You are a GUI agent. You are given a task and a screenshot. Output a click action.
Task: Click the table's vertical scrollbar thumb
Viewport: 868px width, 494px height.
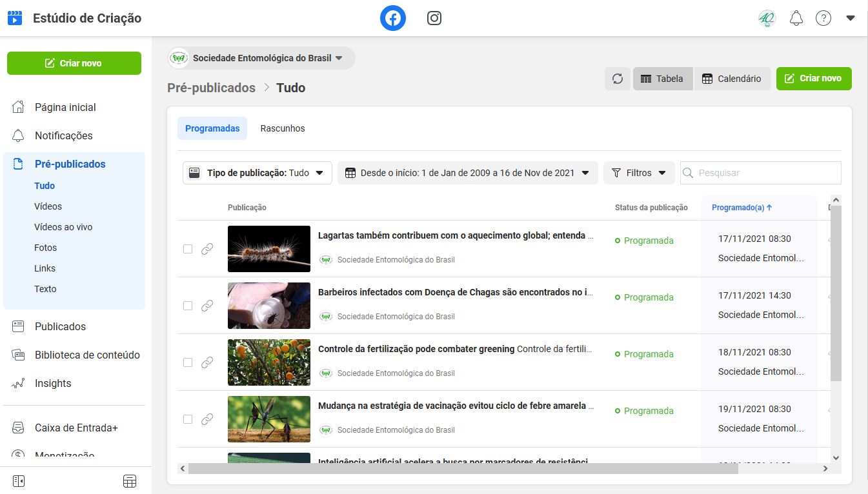836,293
